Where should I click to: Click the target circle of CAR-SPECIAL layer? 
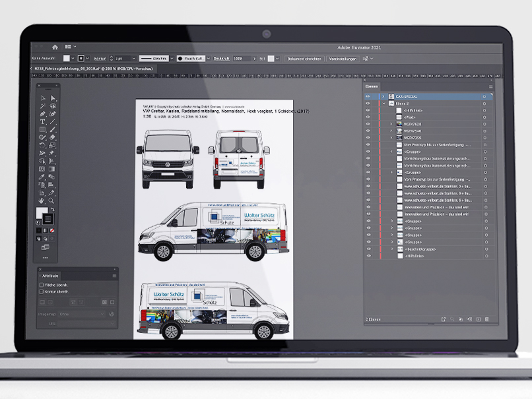click(484, 96)
